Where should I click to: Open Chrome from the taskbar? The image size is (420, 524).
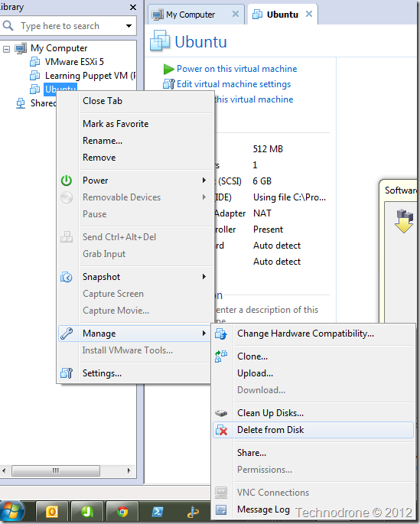122,512
